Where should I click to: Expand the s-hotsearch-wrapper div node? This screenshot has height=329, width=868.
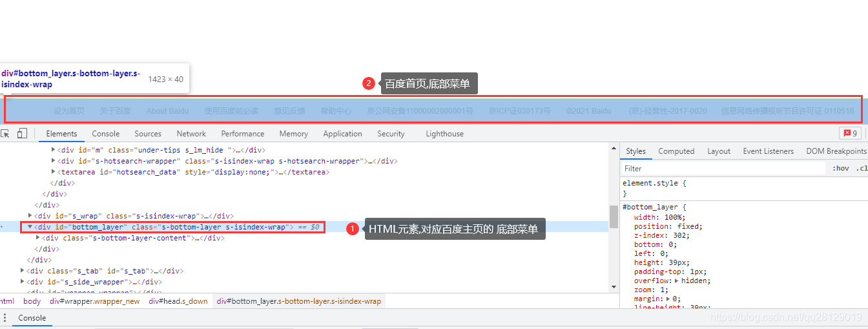54,161
